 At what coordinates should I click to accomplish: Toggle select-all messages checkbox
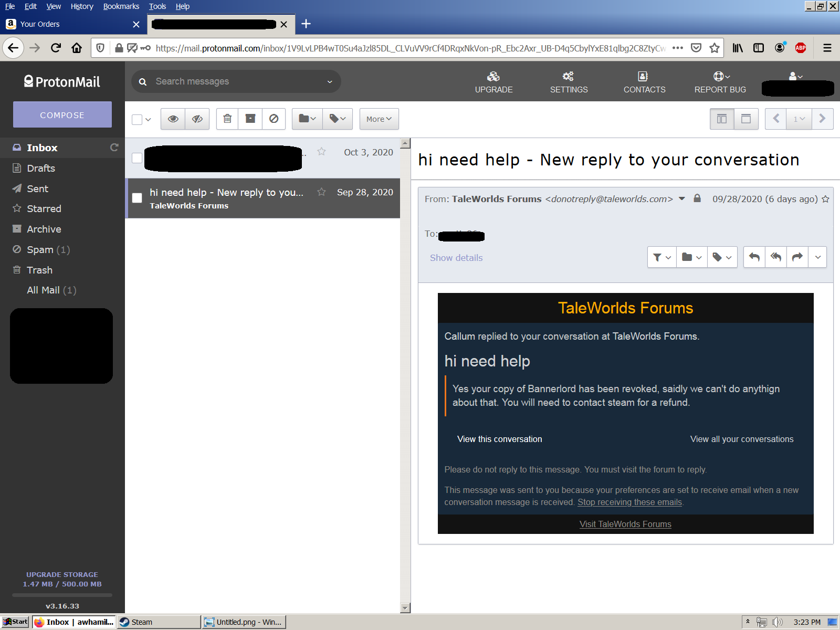tap(137, 120)
